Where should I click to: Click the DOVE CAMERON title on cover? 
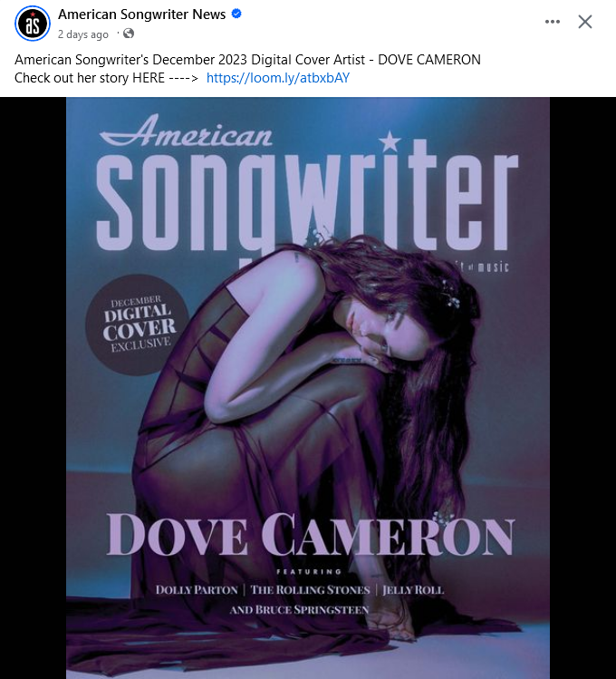pyautogui.click(x=311, y=534)
